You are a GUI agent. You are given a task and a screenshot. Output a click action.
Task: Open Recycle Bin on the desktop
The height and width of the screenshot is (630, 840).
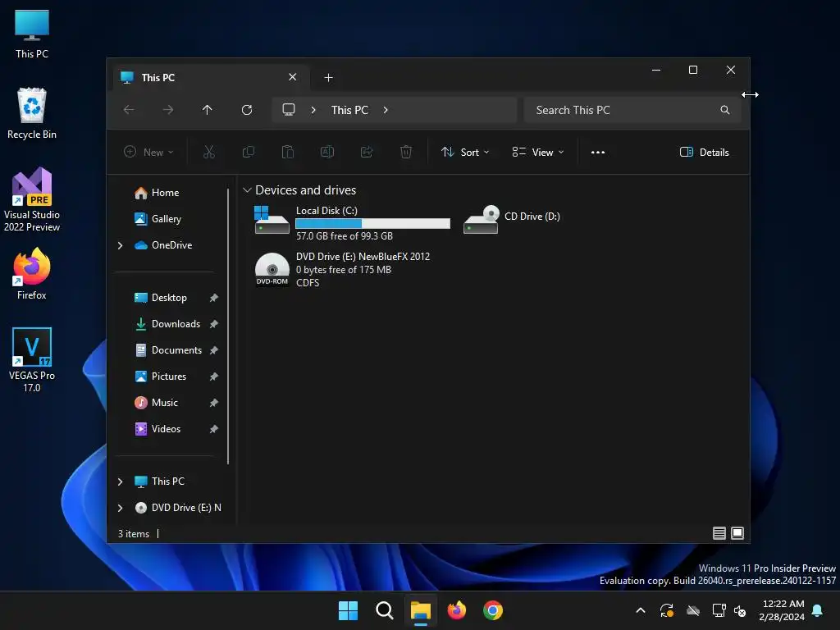[32, 113]
